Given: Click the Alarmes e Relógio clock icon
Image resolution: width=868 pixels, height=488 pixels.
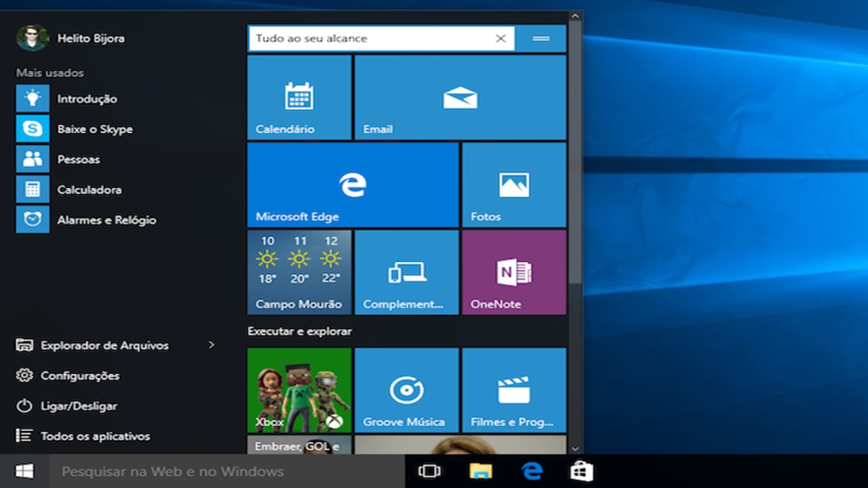Looking at the screenshot, I should point(33,220).
